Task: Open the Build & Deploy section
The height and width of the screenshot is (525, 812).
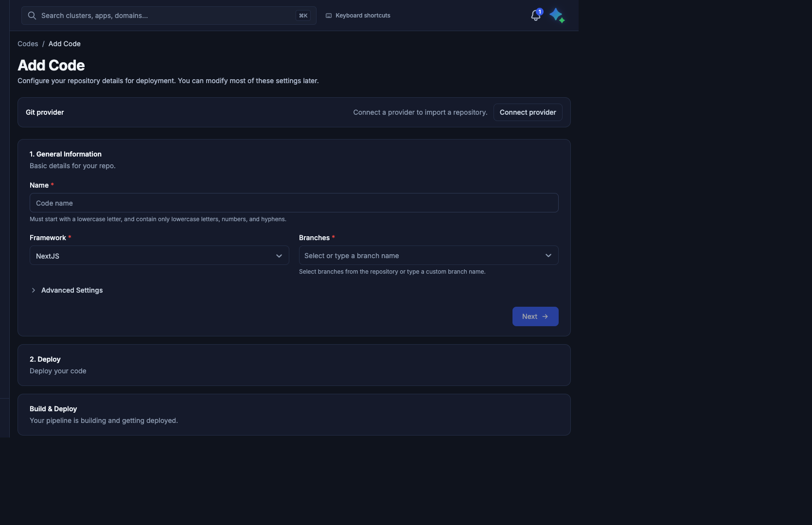Action: tap(294, 415)
